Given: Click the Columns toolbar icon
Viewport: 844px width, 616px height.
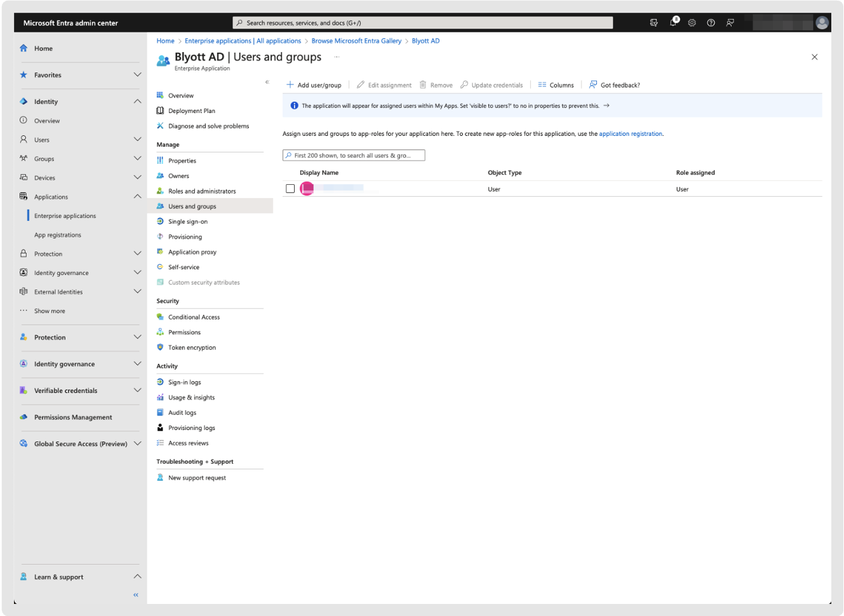Looking at the screenshot, I should (x=542, y=84).
